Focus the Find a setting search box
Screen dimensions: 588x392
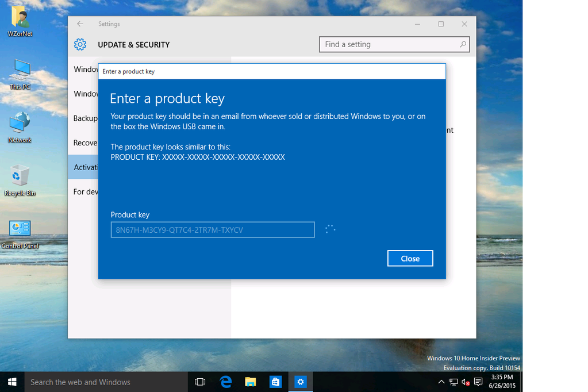pos(394,44)
